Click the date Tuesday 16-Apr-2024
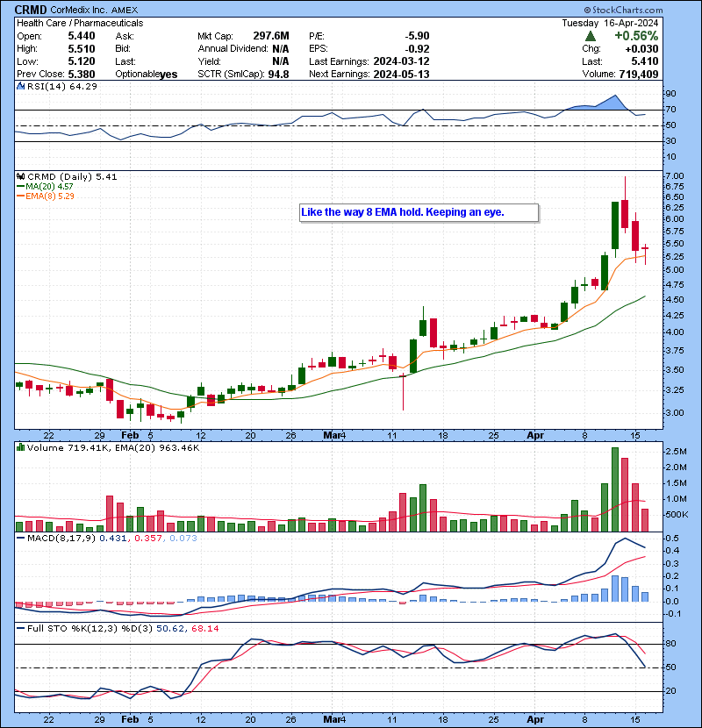 tap(610, 23)
